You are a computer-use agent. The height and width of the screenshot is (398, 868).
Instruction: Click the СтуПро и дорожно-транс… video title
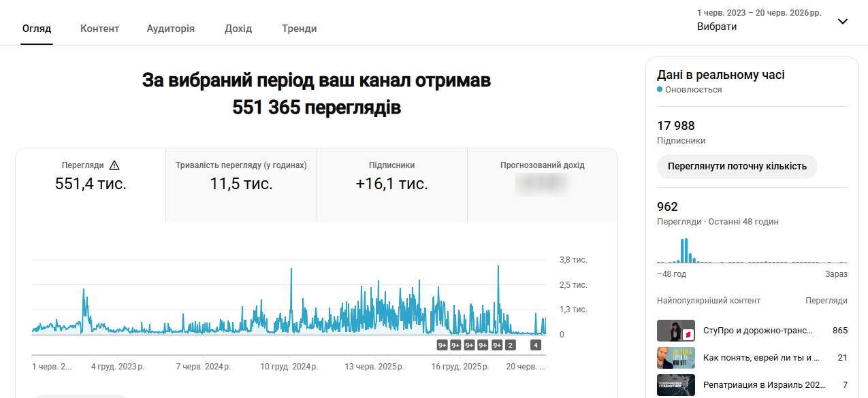758,331
